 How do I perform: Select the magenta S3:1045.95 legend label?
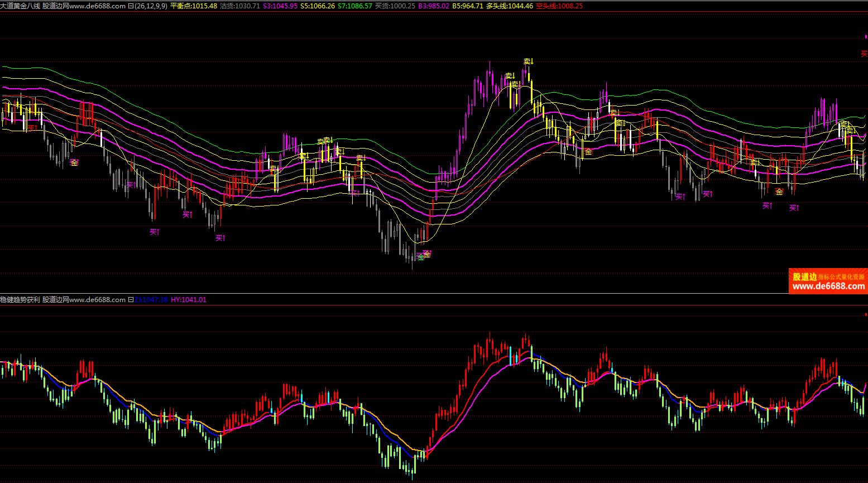[280, 6]
